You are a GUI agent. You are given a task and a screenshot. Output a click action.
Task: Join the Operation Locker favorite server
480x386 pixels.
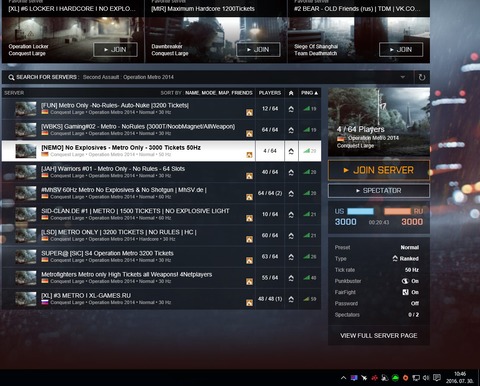[115, 50]
